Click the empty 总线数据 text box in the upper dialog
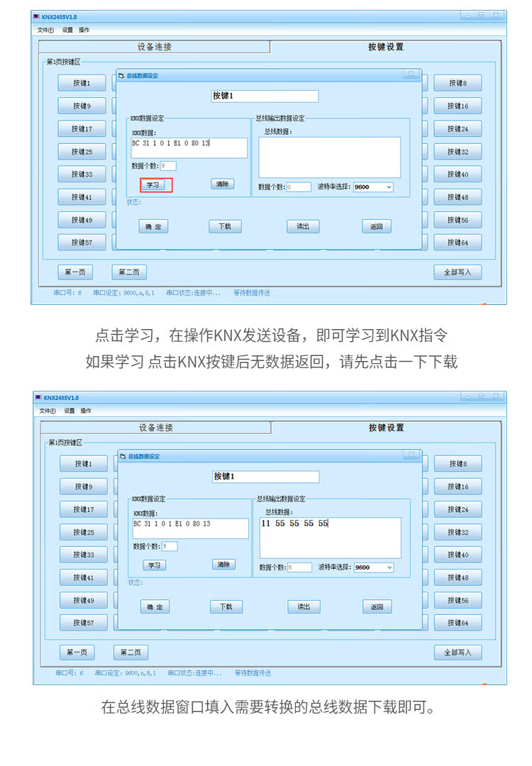532x766 pixels. pos(329,157)
